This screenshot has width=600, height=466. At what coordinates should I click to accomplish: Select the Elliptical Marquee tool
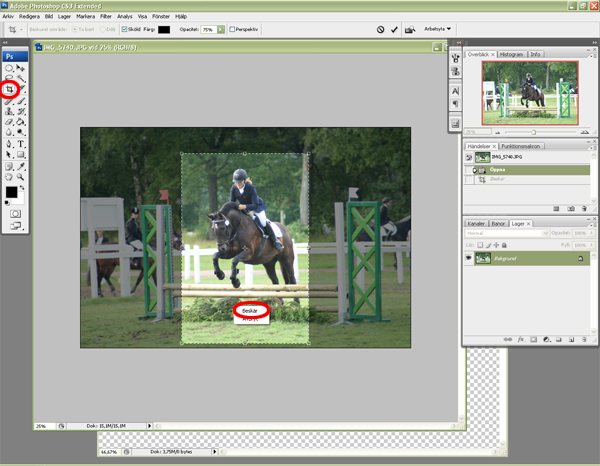9,68
